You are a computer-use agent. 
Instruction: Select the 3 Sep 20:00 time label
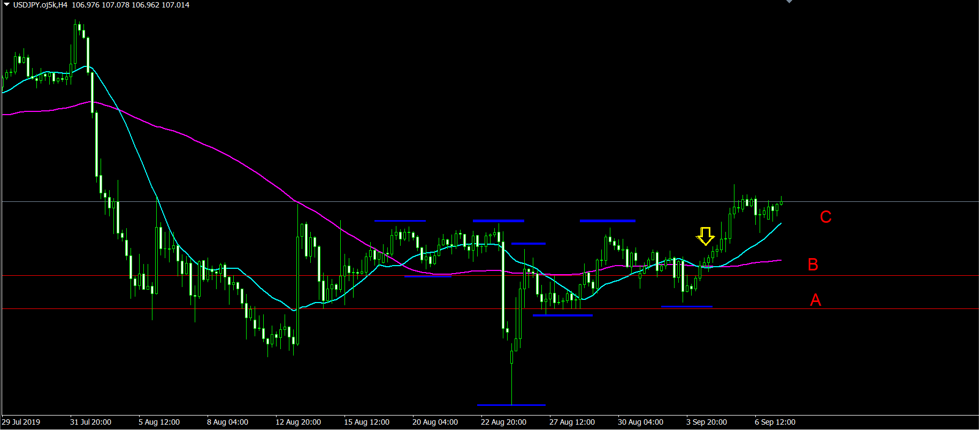pos(707,422)
